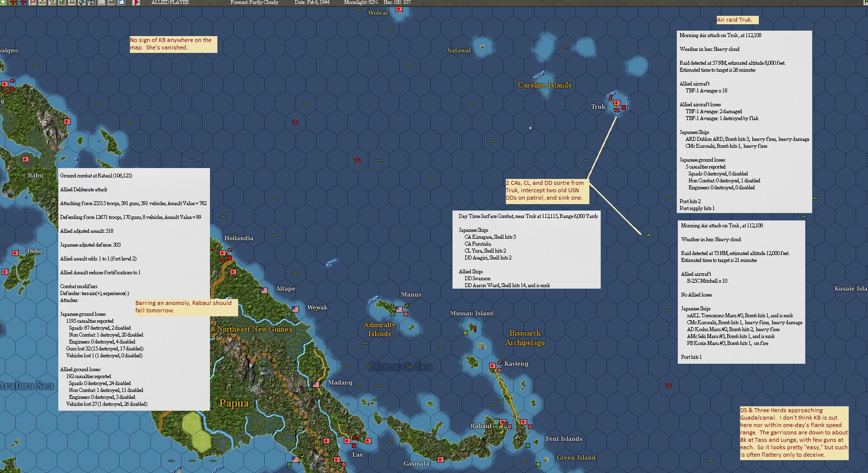Click the white star icon in the toolbar
This screenshot has width=868, height=473.
pos(2,2)
